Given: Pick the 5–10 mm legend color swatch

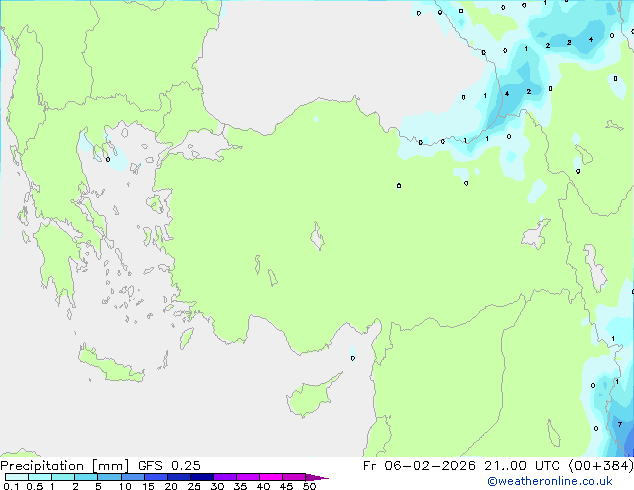Looking at the screenshot, I should point(109,477).
